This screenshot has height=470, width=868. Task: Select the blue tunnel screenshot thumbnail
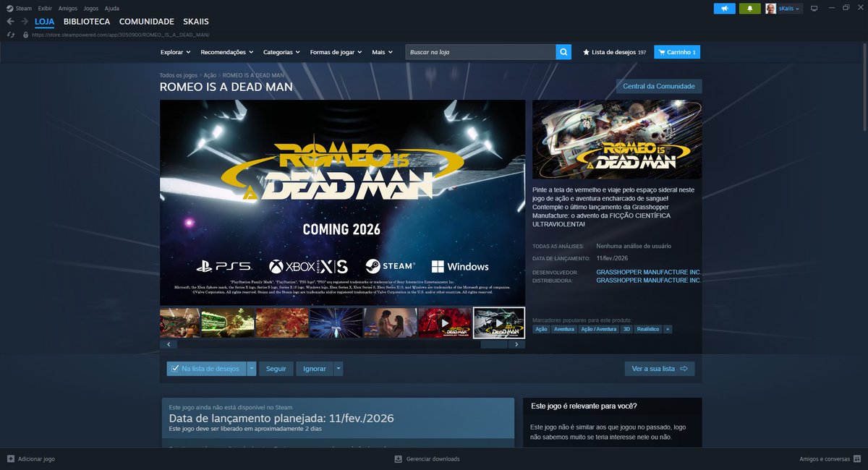click(336, 322)
